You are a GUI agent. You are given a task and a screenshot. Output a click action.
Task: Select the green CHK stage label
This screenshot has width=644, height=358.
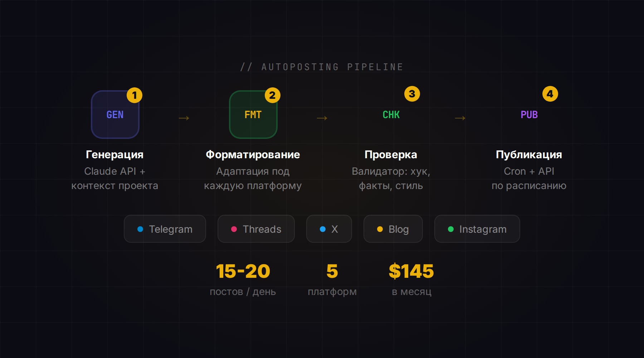391,115
